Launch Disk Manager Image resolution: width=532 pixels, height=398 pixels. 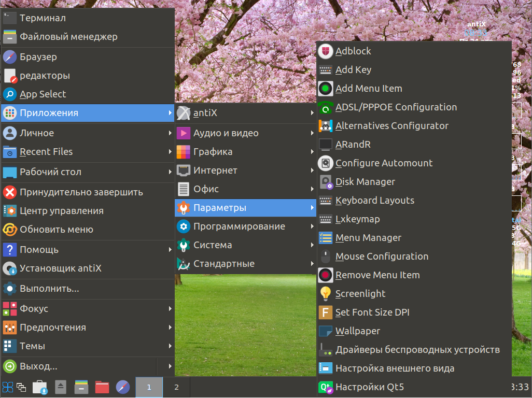pos(414,182)
